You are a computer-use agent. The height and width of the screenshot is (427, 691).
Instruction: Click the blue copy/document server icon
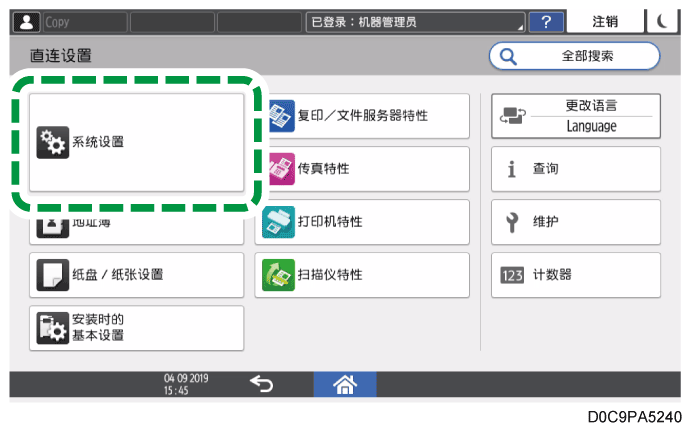coord(281,116)
